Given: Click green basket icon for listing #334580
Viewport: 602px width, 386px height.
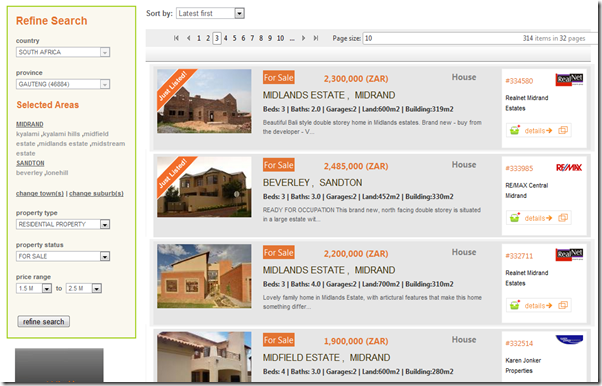Looking at the screenshot, I should point(514,131).
